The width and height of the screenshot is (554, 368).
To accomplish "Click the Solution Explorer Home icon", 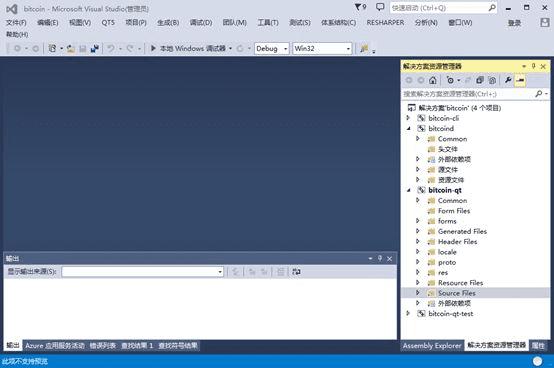I will tap(433, 81).
